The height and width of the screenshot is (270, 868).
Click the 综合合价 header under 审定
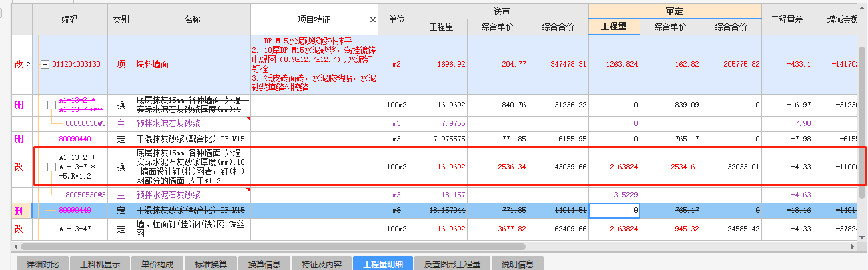pos(731,27)
